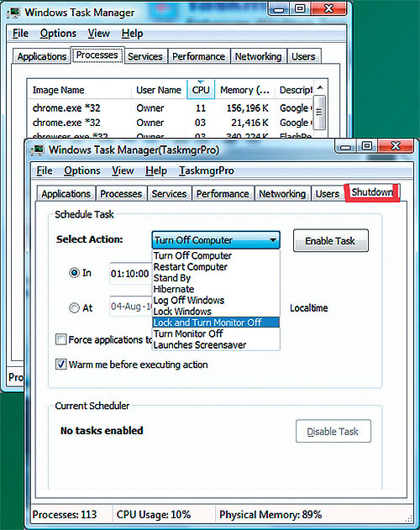Select the At date radio button
Viewport: 420px width, 530px height.
click(74, 307)
